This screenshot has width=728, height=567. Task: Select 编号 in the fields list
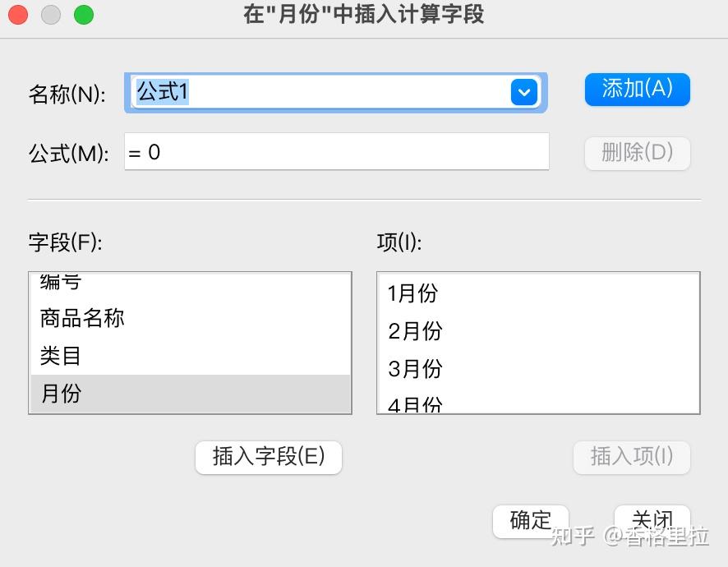[x=61, y=283]
